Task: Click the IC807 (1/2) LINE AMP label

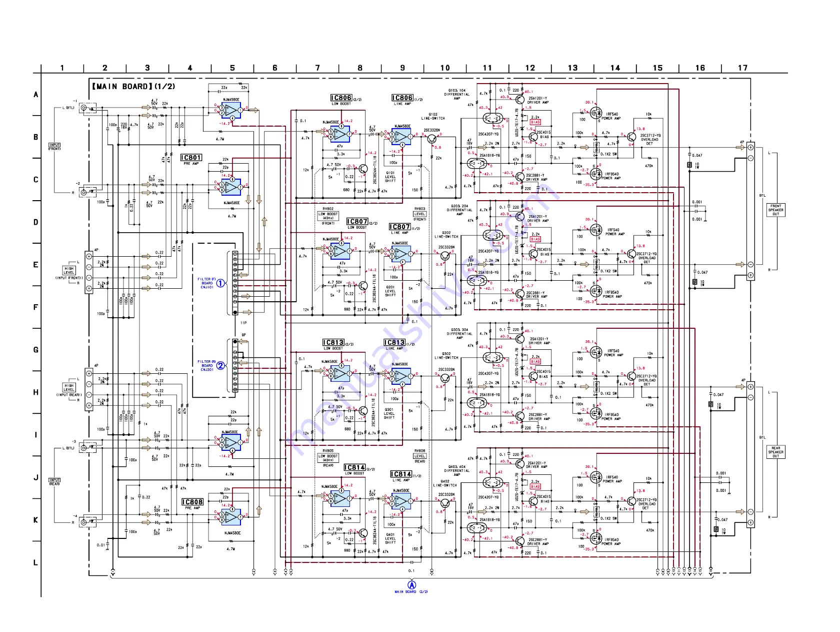Action: coord(405,229)
